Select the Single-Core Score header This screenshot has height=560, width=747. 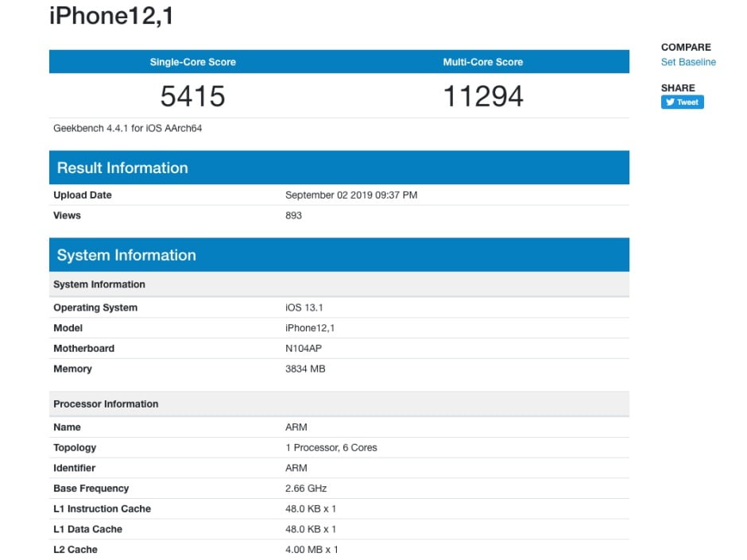point(193,62)
